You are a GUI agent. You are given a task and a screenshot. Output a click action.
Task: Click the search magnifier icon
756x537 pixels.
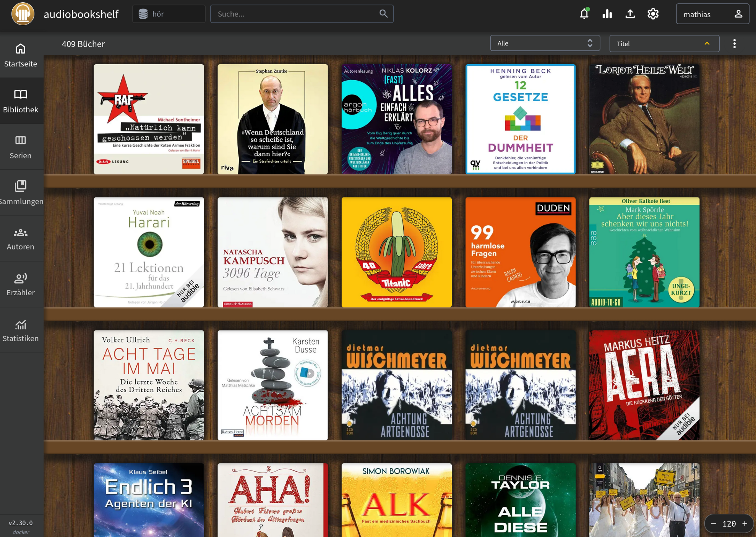[x=383, y=14]
